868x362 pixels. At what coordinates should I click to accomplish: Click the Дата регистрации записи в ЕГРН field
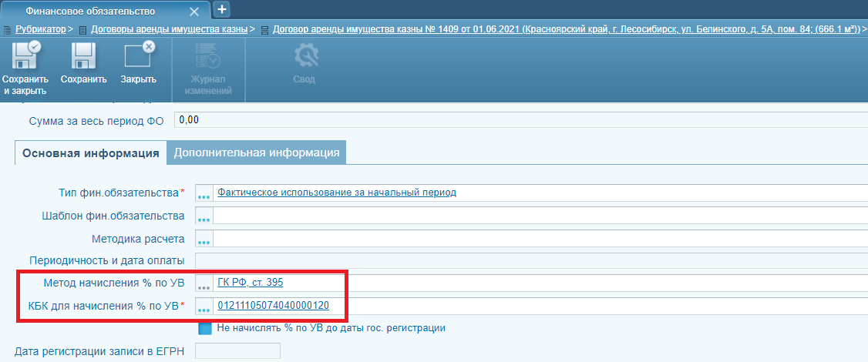(x=237, y=351)
